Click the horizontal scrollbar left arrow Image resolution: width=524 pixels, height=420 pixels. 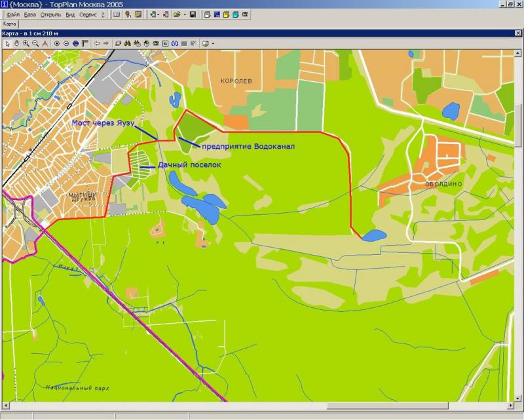tap(6, 406)
